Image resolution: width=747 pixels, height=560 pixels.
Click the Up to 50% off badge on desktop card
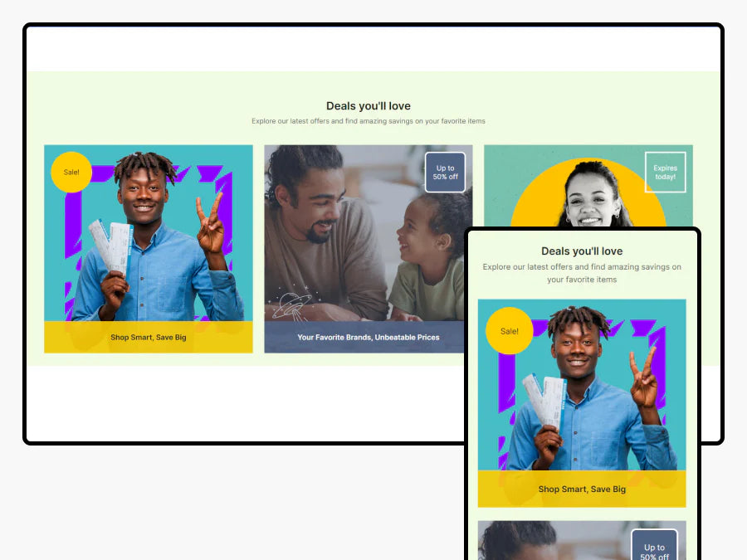pyautogui.click(x=445, y=173)
